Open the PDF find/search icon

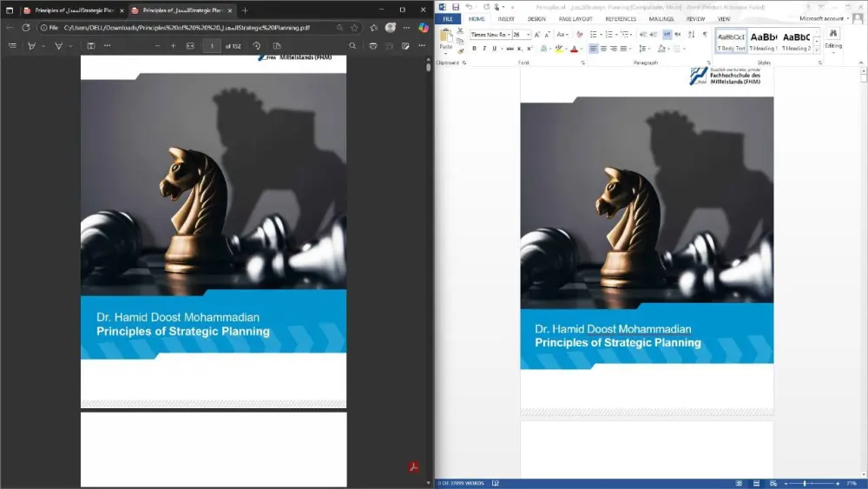click(x=352, y=46)
